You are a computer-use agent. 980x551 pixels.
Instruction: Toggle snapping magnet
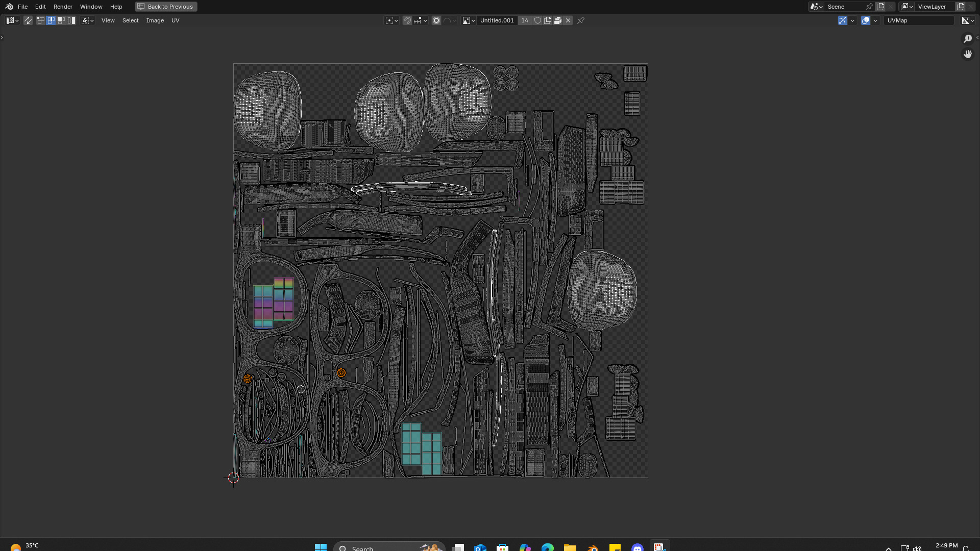tap(407, 20)
